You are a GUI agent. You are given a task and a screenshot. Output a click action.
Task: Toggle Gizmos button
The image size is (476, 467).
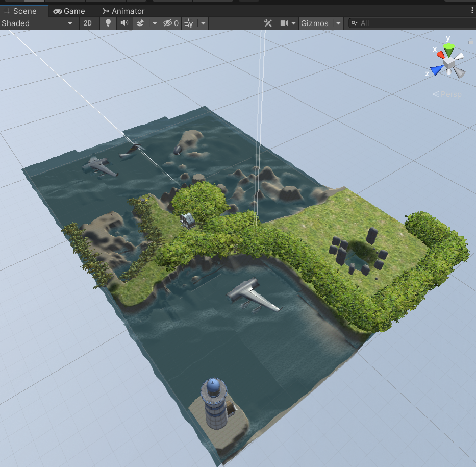pyautogui.click(x=315, y=23)
